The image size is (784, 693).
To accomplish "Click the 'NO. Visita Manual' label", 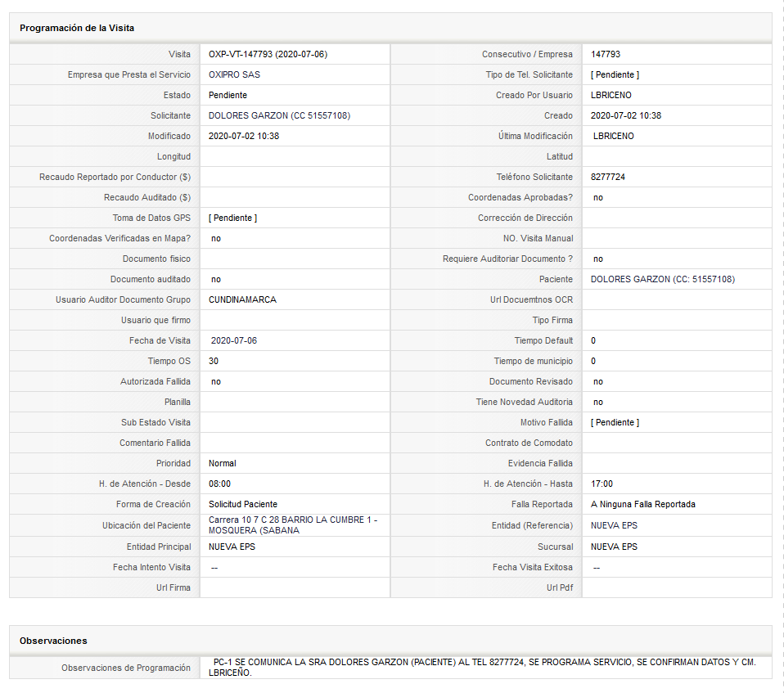I will (538, 239).
